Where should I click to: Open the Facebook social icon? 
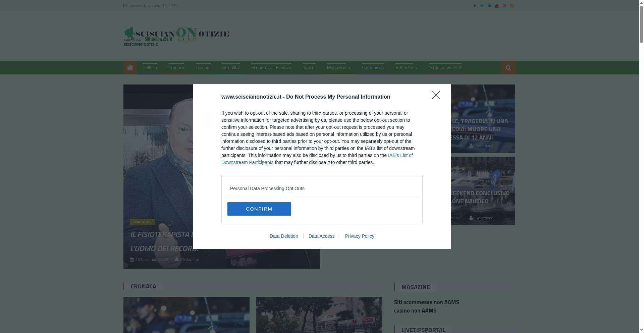(474, 6)
